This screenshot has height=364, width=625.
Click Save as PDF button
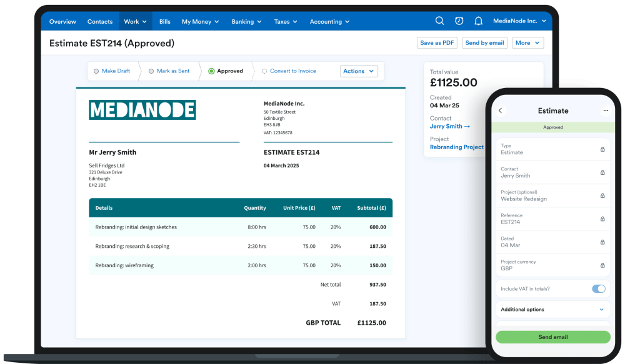click(x=437, y=42)
